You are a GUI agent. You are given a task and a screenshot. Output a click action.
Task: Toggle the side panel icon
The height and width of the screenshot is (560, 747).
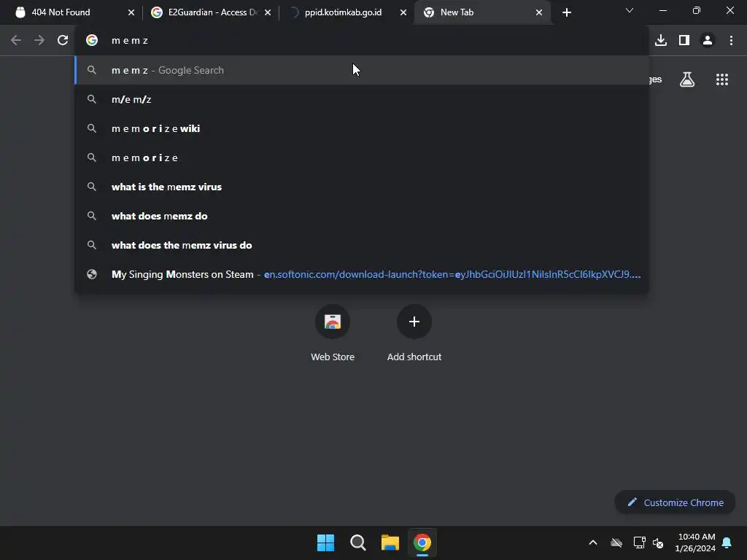684,41
